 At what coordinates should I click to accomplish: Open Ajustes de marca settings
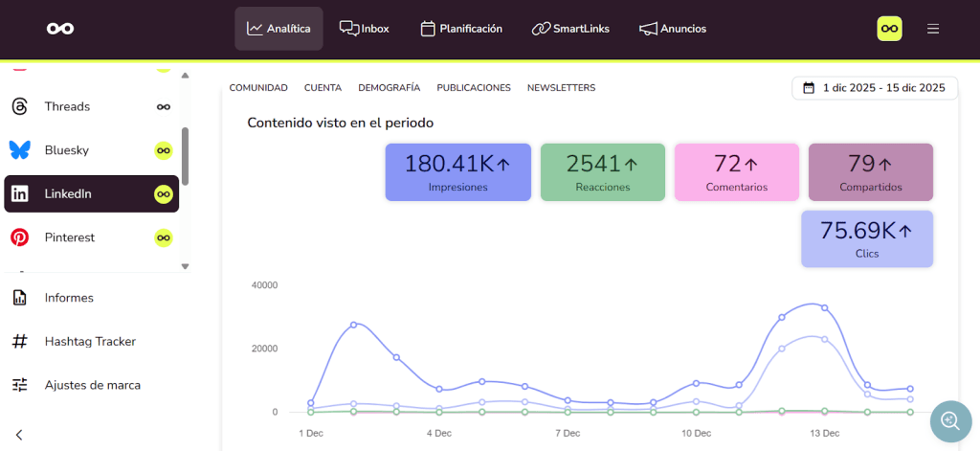pyautogui.click(x=92, y=385)
